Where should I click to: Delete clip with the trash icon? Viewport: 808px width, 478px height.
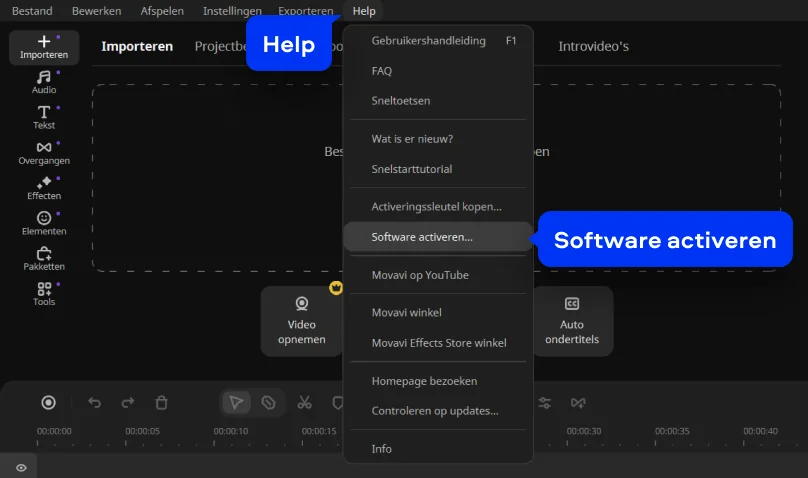[161, 403]
